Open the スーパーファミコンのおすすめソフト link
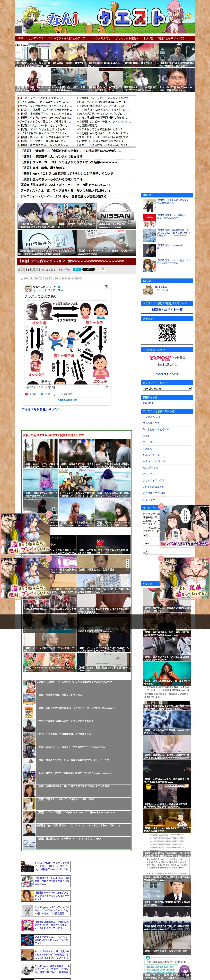210x980 pixels. click(42, 98)
